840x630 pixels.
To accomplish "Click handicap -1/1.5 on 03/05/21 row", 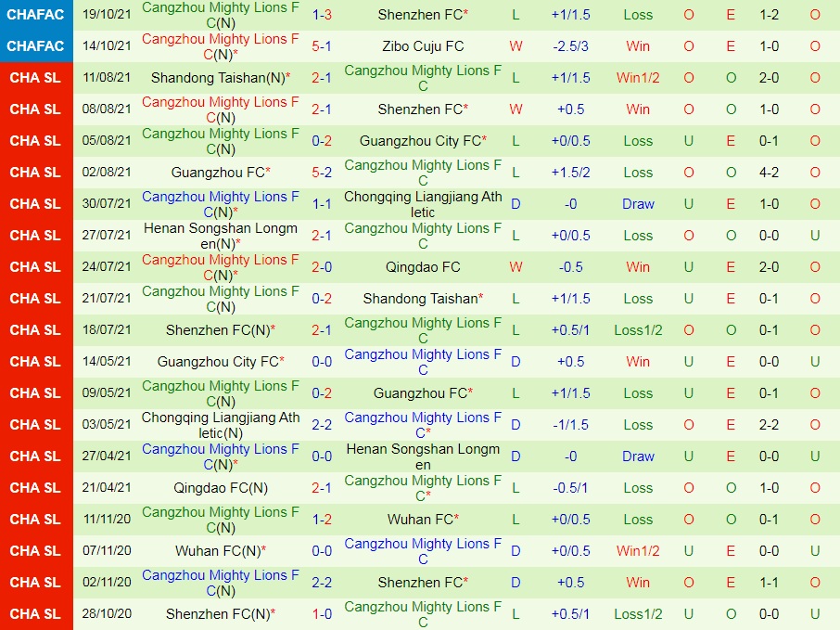I will tap(570, 425).
